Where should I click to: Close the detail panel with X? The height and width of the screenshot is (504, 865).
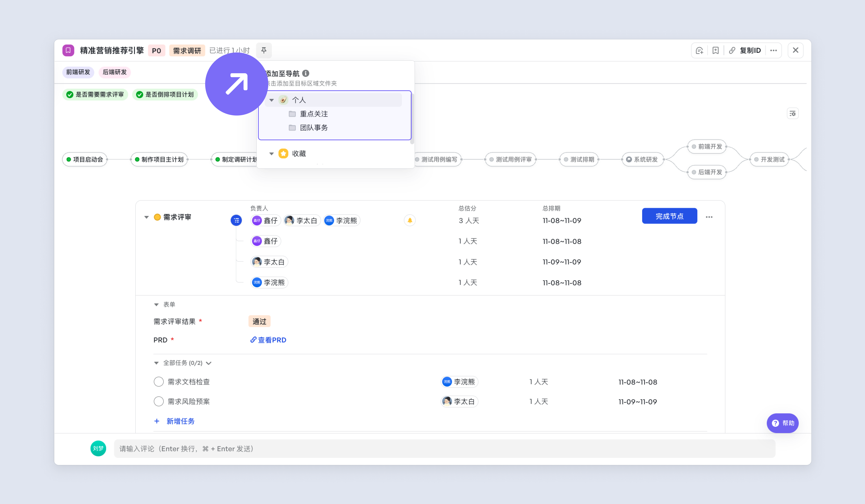pos(795,50)
